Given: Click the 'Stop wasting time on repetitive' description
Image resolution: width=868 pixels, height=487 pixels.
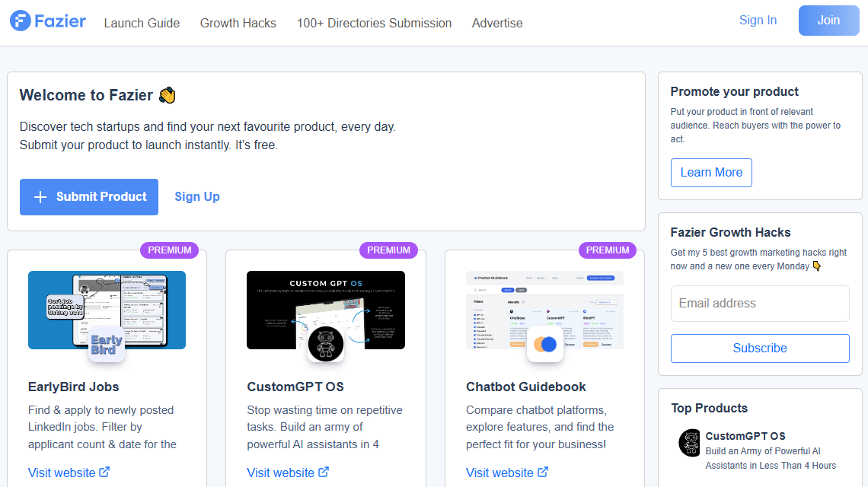Looking at the screenshot, I should (324, 427).
